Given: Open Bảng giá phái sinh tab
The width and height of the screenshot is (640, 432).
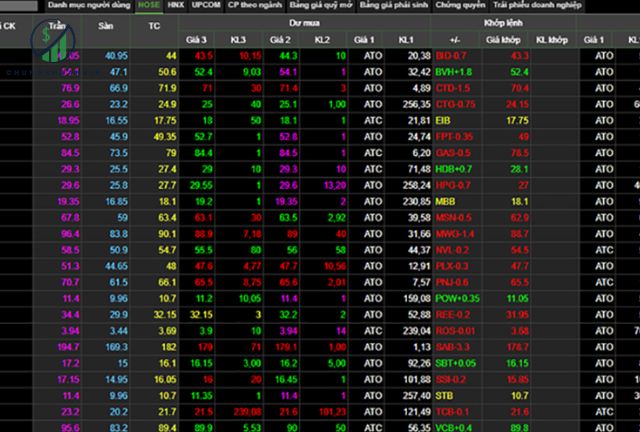Looking at the screenshot, I should pyautogui.click(x=394, y=5).
